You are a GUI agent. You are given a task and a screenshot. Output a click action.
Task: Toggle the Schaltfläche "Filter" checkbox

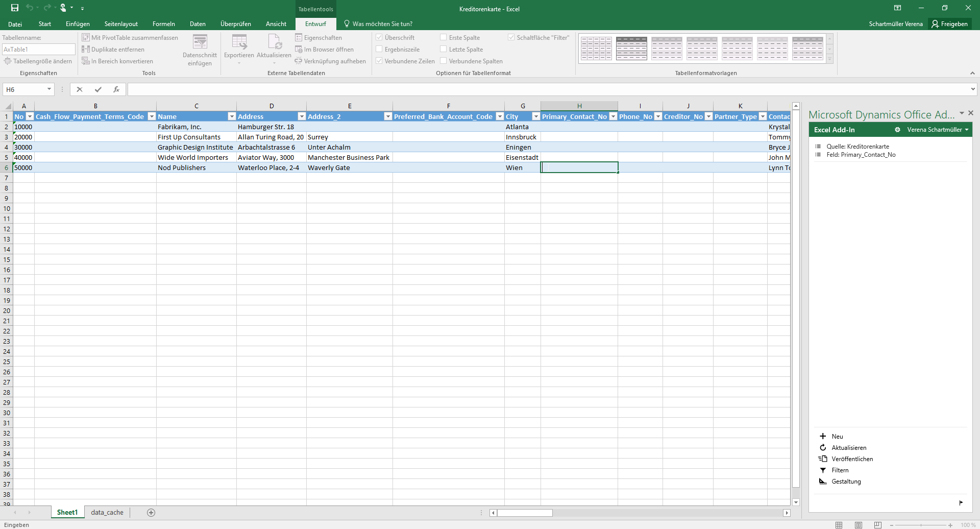click(511, 37)
